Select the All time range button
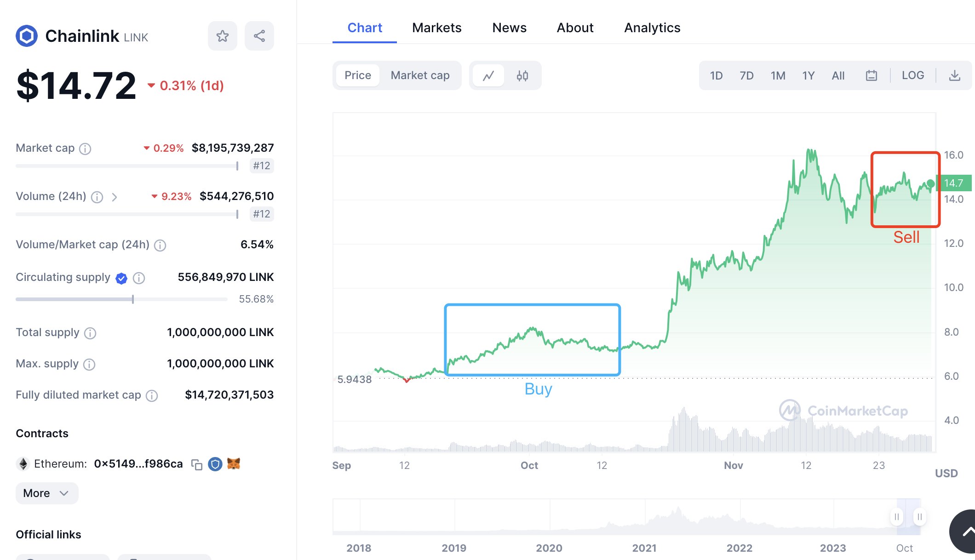975x560 pixels. point(838,75)
